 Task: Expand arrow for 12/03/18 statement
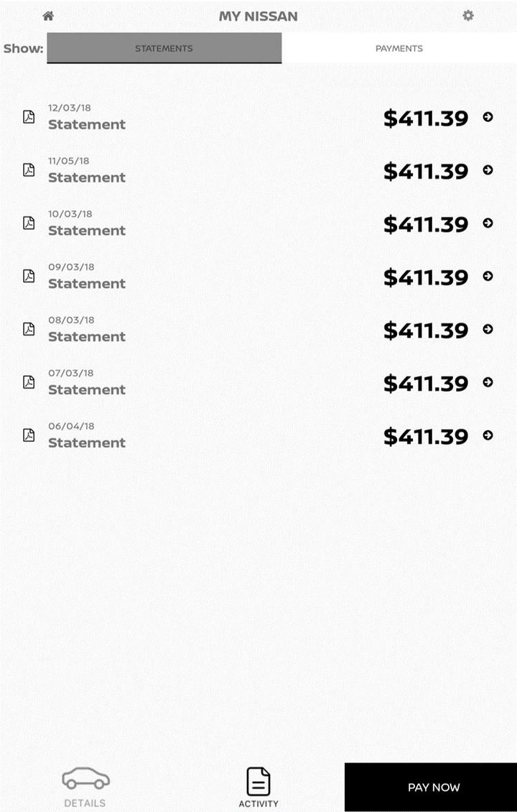[488, 117]
